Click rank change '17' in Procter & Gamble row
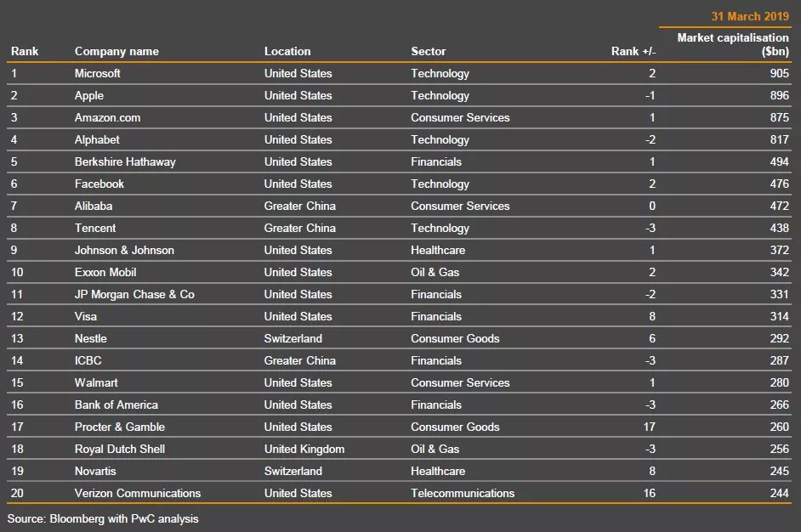 (x=650, y=427)
